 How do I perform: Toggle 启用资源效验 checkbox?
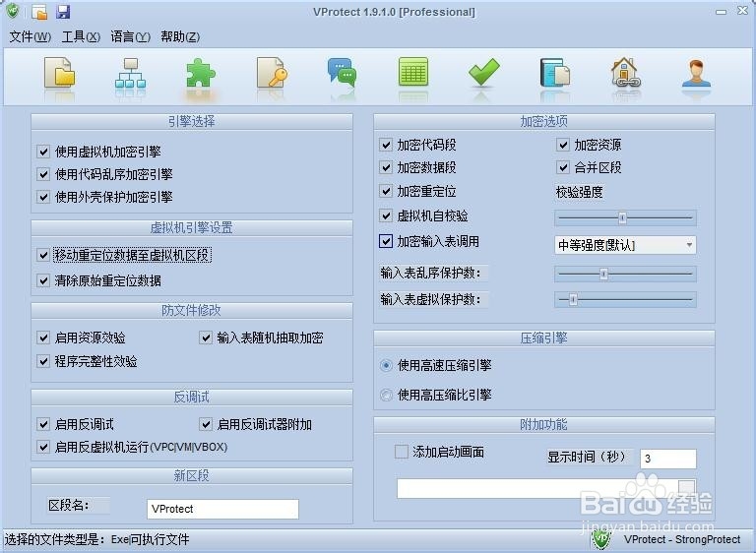click(x=43, y=338)
